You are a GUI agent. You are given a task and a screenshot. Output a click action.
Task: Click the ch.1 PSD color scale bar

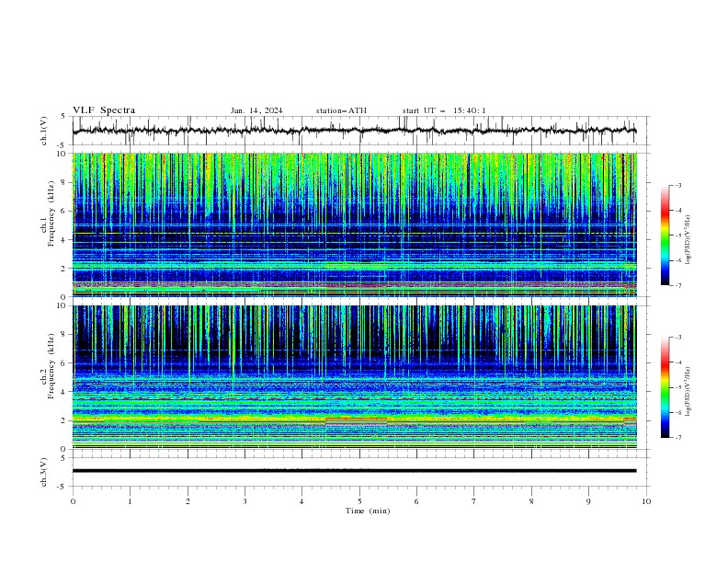tap(665, 236)
